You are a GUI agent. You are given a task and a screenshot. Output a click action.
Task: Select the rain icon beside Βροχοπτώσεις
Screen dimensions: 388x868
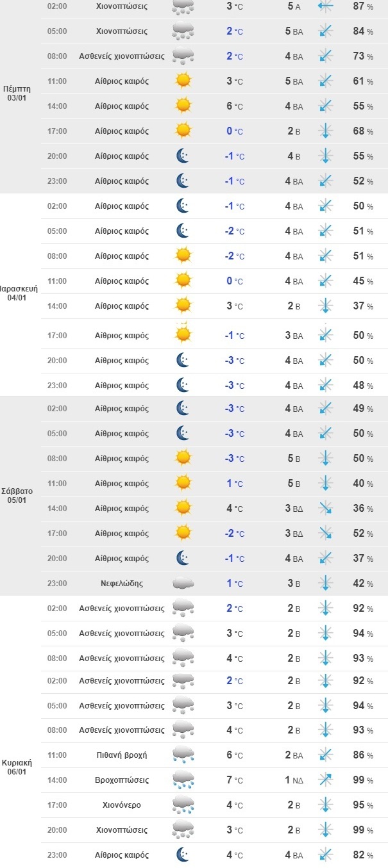(x=183, y=780)
